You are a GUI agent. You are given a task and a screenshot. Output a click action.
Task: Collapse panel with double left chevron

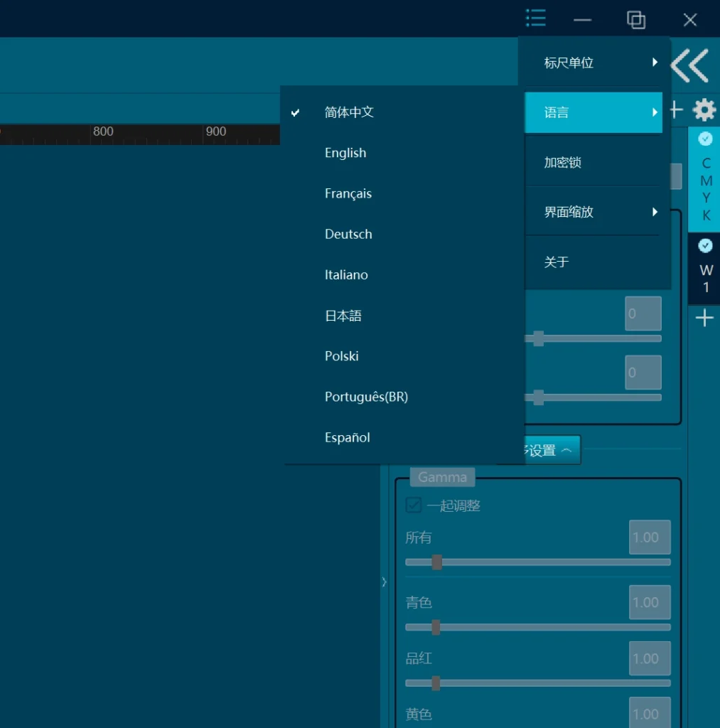[x=690, y=65]
